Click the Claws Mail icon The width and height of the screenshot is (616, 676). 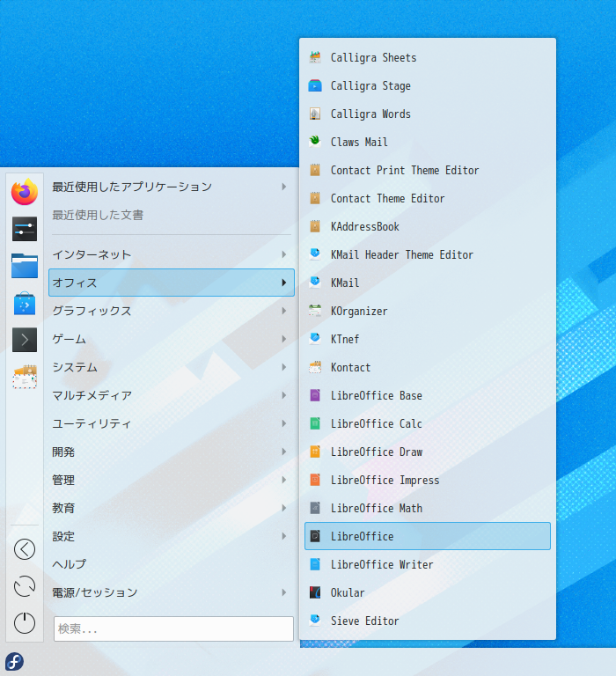click(315, 142)
